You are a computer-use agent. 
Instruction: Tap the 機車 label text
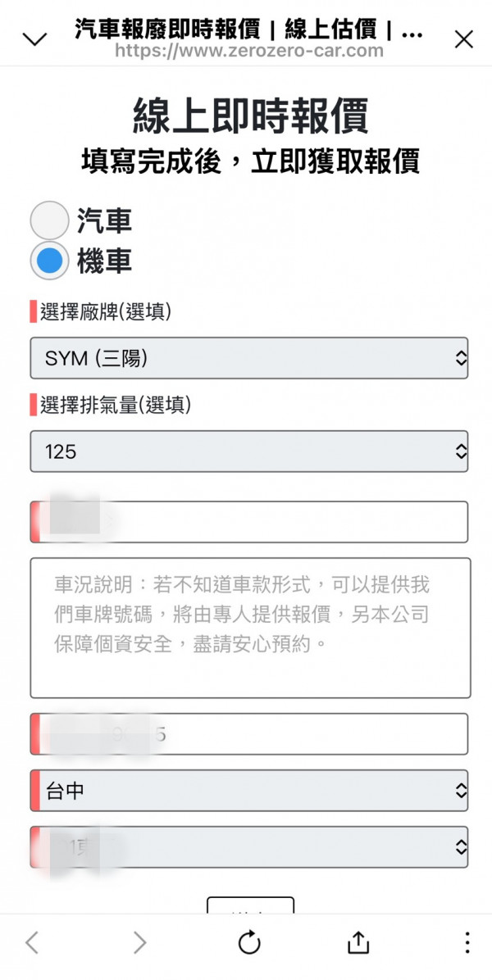(x=104, y=262)
